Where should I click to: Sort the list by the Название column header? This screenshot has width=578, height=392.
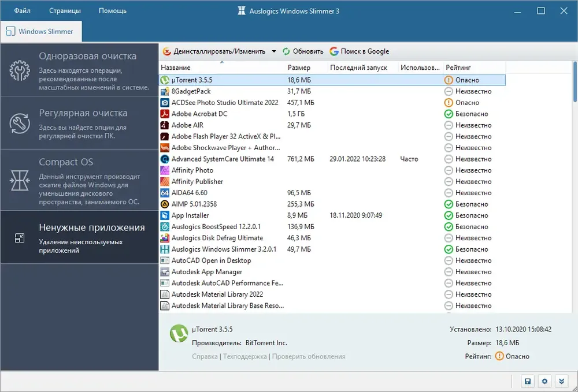point(176,68)
